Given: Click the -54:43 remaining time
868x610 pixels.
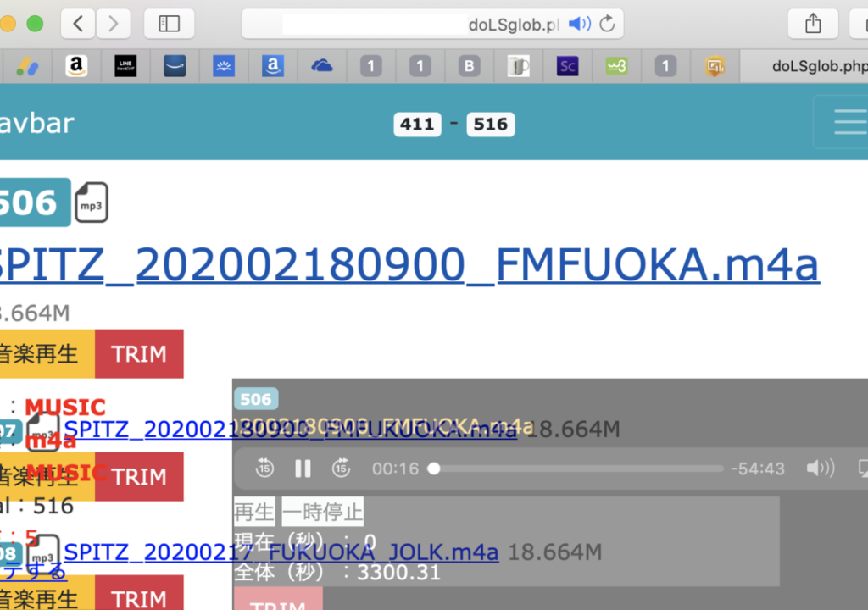Looking at the screenshot, I should (757, 469).
